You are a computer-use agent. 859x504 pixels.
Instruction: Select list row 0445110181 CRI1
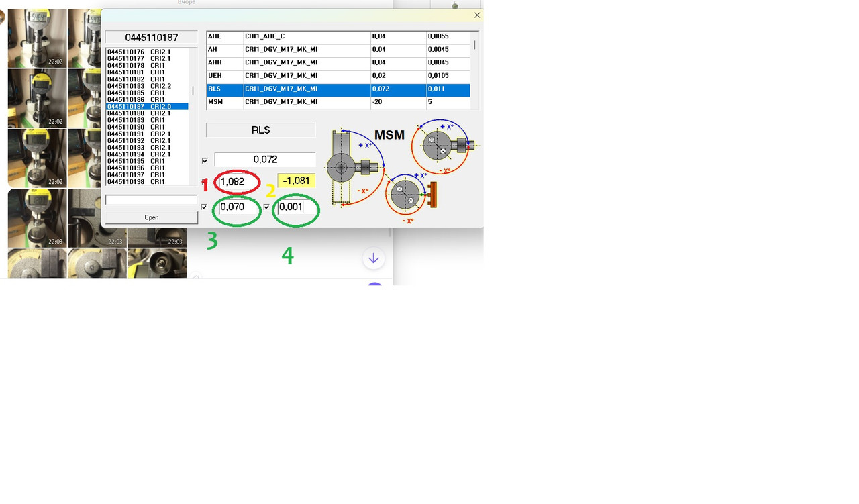click(147, 72)
